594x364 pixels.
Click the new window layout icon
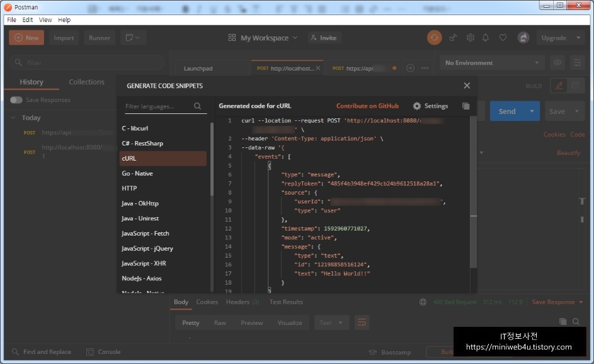133,38
